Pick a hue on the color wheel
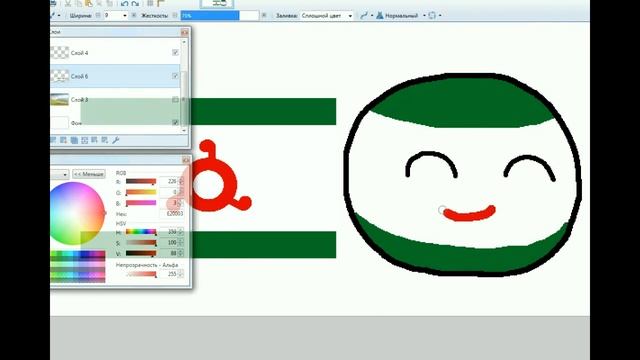 (77, 213)
